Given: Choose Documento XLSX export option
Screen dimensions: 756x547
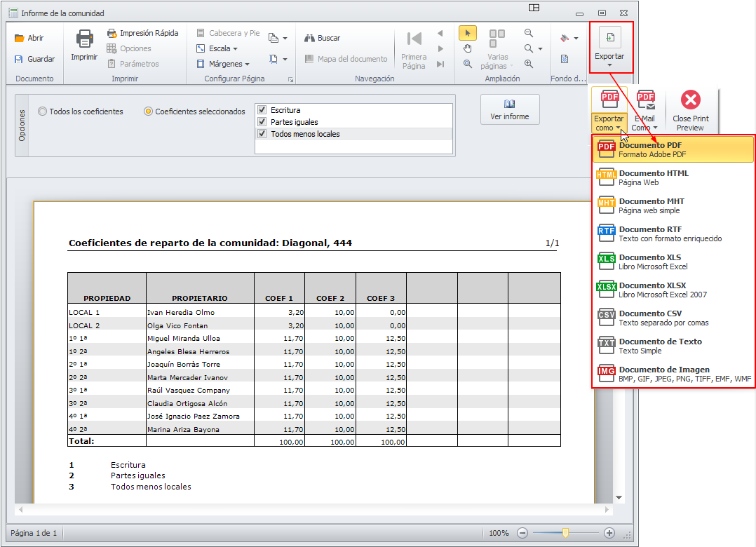Looking at the screenshot, I should [672, 290].
